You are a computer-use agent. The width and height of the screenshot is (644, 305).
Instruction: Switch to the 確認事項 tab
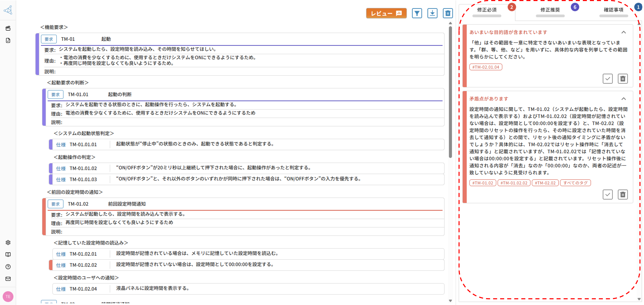click(613, 10)
